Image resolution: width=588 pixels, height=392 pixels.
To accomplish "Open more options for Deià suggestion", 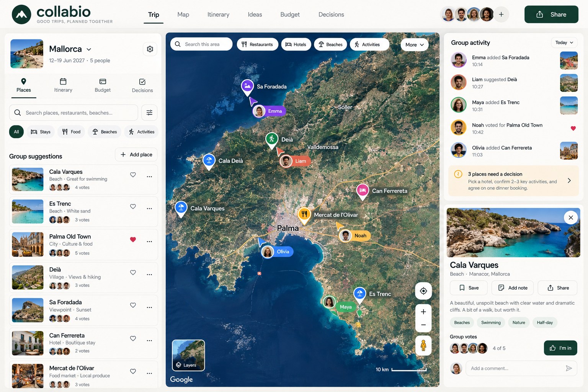I will pos(149,274).
